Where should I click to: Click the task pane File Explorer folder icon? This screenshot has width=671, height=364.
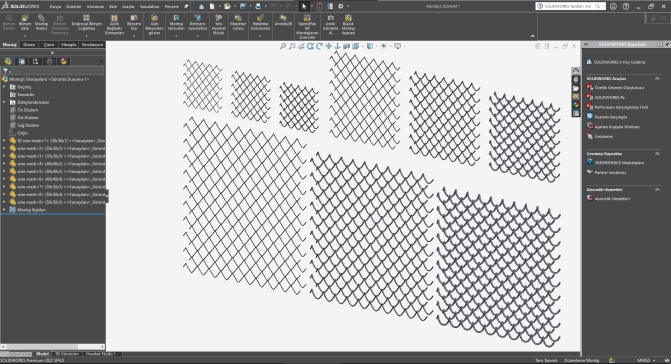(x=576, y=88)
